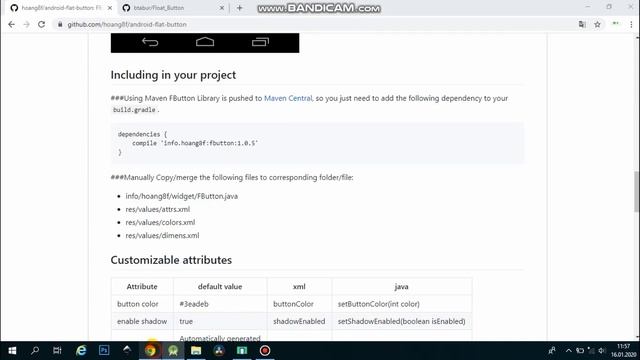Open the Windows Start menu
Viewport: 640px width, 360px height.
click(12, 351)
